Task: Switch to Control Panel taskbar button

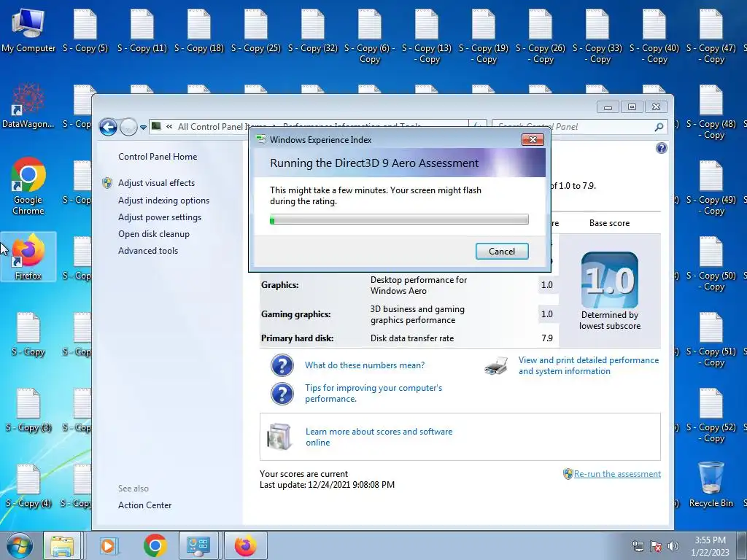Action: (198, 545)
